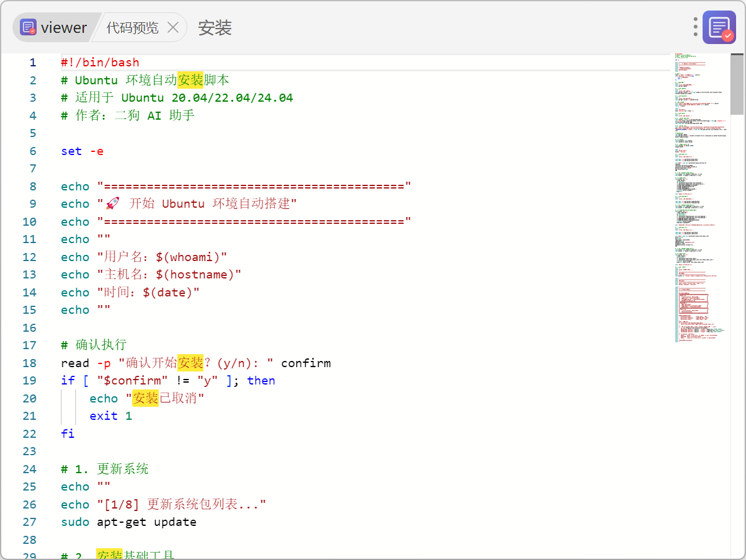
Task: Click the 用户名：$(whoami) line
Action: 144,257
